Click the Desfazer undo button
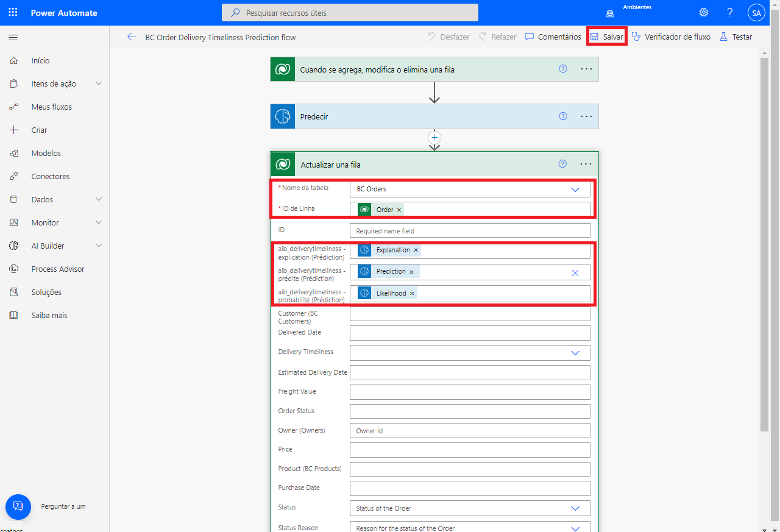Screen dimensions: 780x532 coord(448,37)
